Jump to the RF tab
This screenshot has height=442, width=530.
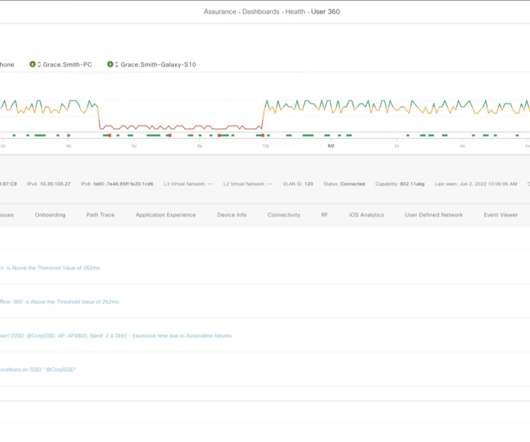click(x=324, y=215)
